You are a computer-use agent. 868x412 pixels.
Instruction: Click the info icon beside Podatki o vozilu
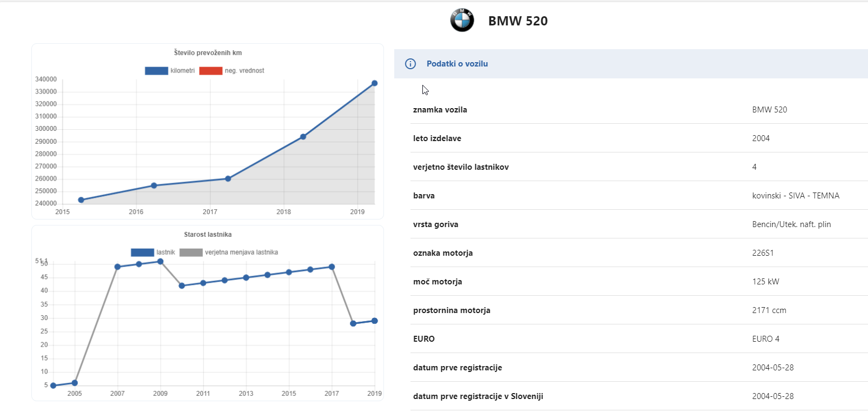coord(410,64)
